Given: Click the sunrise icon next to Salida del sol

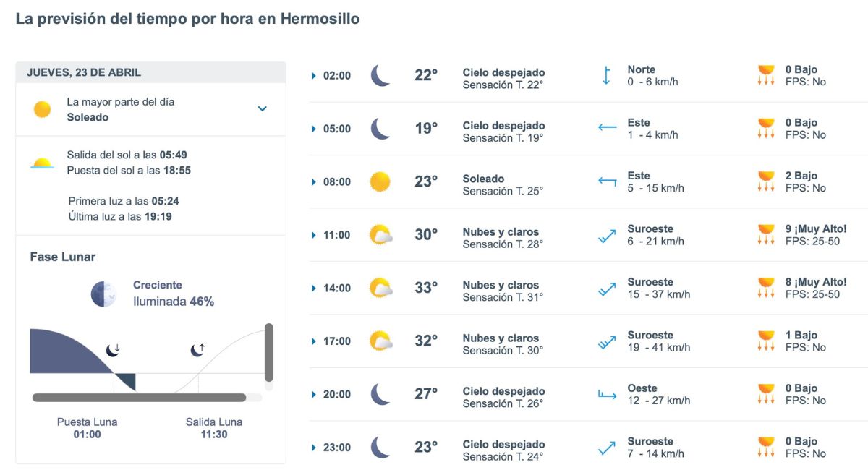Looking at the screenshot, I should coord(41,164).
